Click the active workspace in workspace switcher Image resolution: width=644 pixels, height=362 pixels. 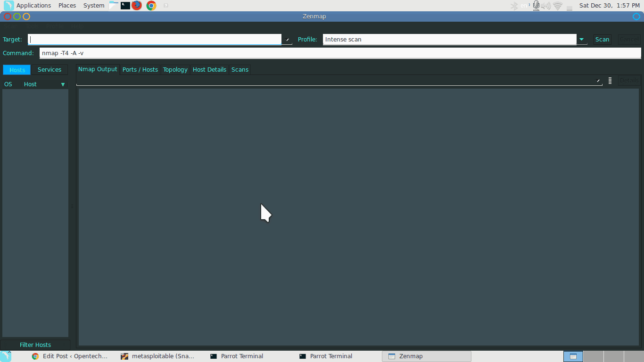point(573,356)
